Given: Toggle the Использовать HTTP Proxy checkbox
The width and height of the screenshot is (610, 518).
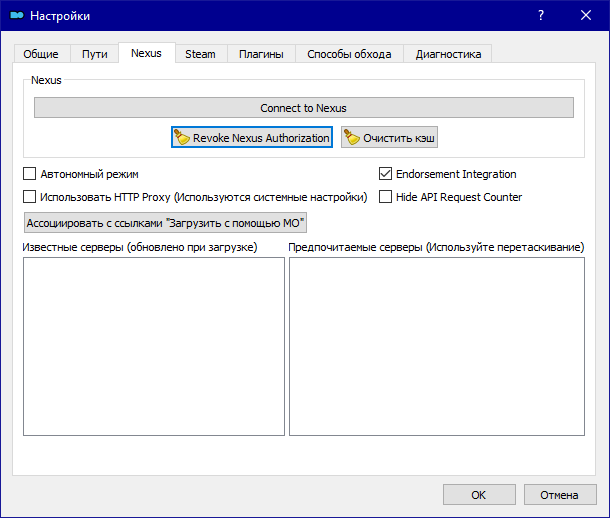Looking at the screenshot, I should (30, 197).
